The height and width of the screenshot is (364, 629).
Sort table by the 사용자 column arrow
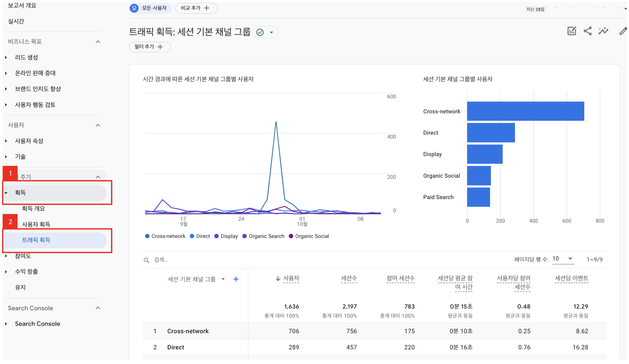pos(278,278)
